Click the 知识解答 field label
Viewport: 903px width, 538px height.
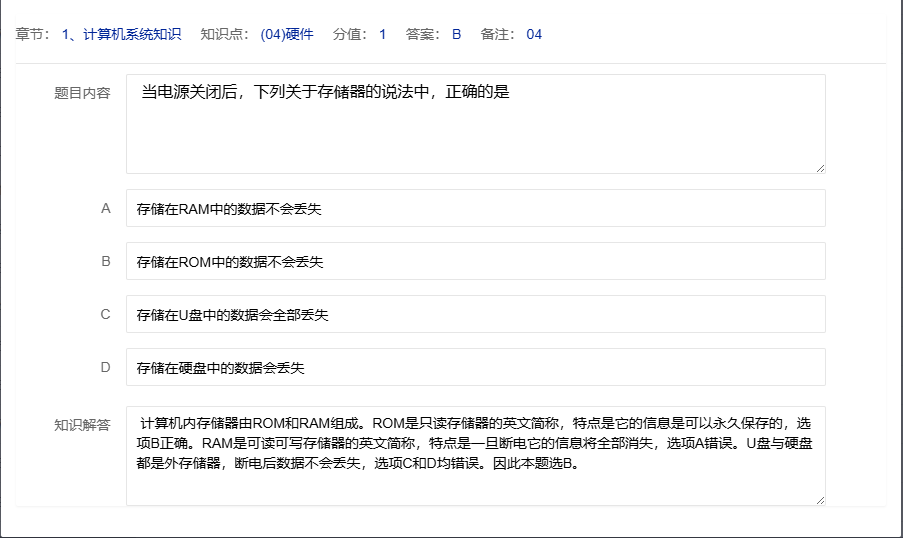[x=82, y=425]
